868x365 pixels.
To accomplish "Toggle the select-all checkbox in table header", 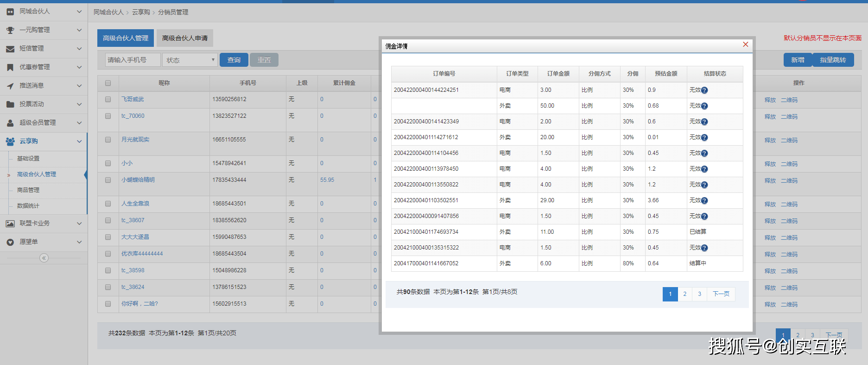I will tap(108, 83).
